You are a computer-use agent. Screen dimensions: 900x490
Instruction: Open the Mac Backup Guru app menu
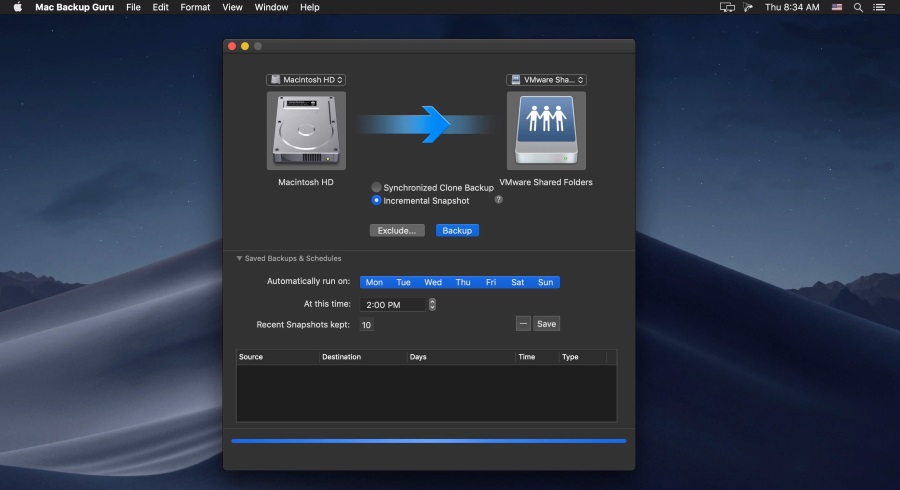pyautogui.click(x=75, y=7)
